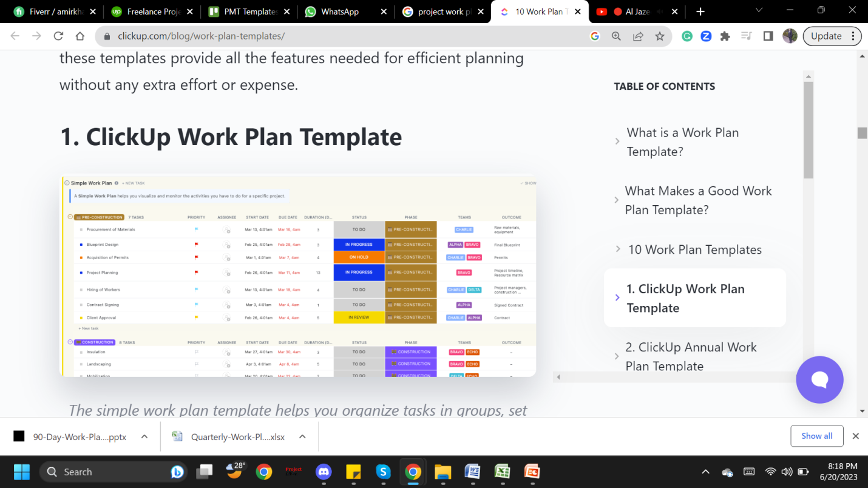The height and width of the screenshot is (488, 868).
Task: Open the Windows Start menu
Action: click(x=21, y=472)
